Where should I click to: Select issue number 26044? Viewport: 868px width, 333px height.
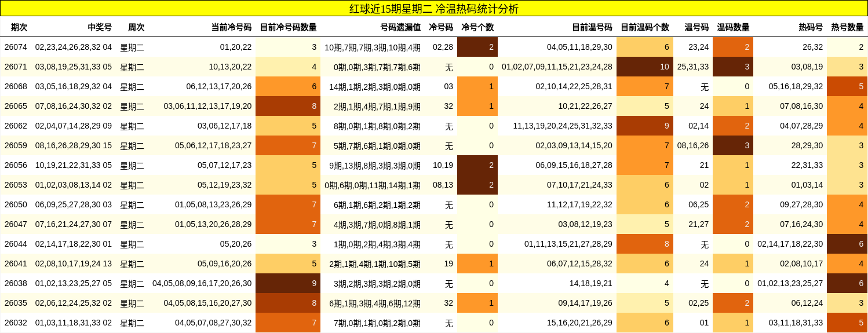[16, 244]
